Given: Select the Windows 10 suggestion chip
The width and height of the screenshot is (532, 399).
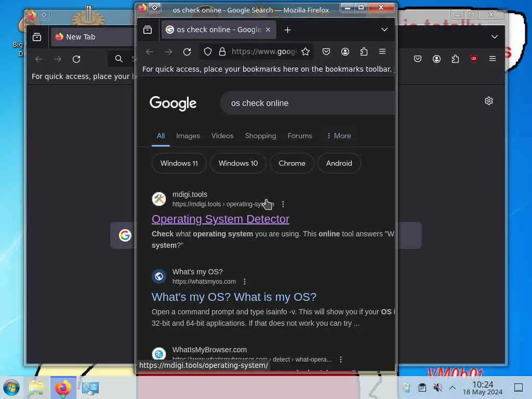Looking at the screenshot, I should click(238, 164).
